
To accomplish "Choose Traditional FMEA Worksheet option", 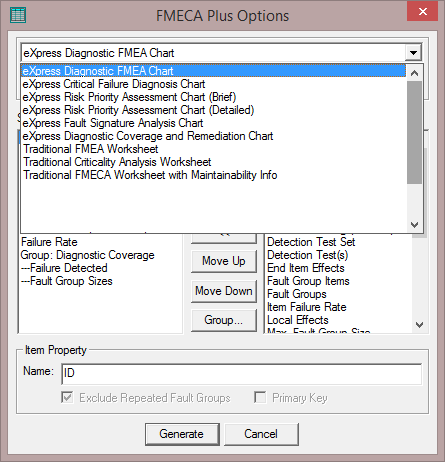I will 90,149.
